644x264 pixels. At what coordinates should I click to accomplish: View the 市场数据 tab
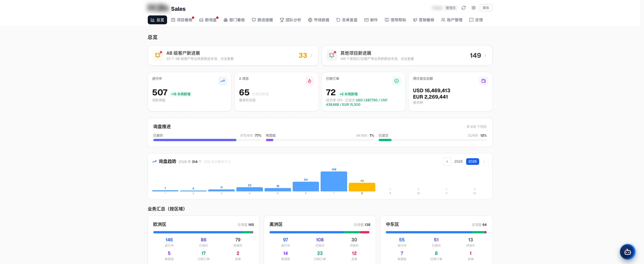click(319, 20)
